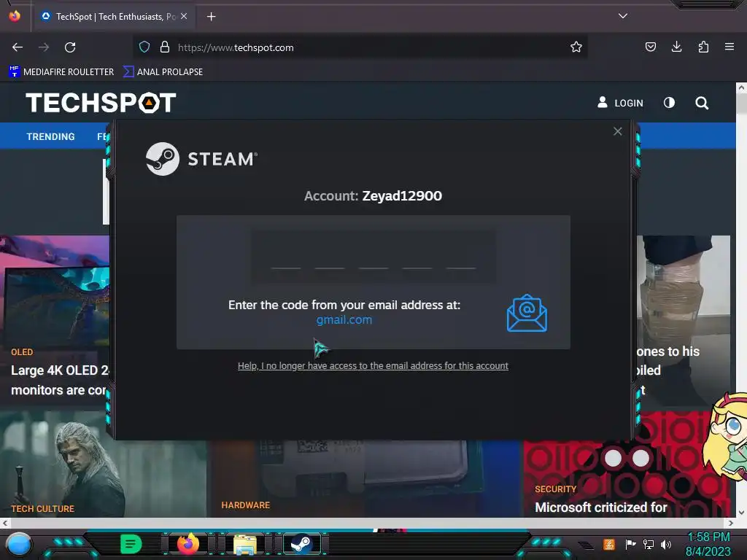Open the SECURITY category label
The width and height of the screenshot is (747, 560).
point(555,489)
